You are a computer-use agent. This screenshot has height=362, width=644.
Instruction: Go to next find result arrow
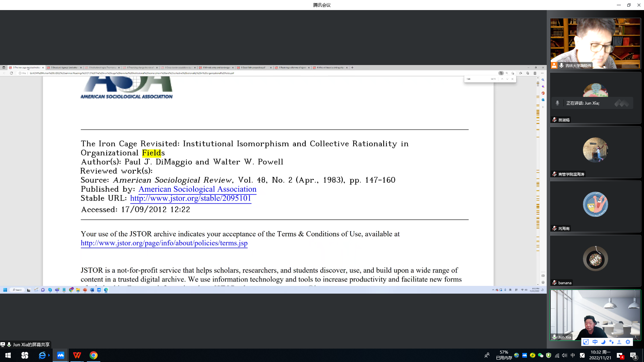[507, 79]
